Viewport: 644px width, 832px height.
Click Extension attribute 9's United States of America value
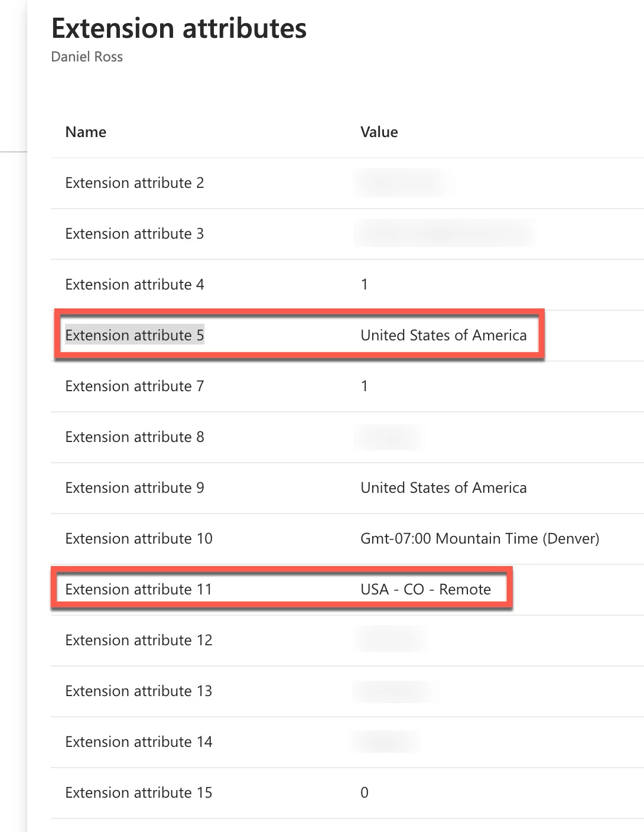click(444, 487)
